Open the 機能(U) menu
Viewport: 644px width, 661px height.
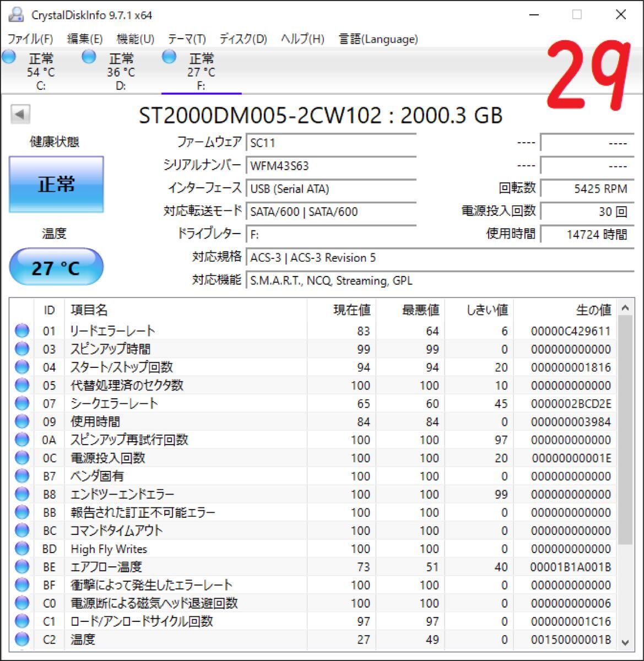pyautogui.click(x=136, y=39)
